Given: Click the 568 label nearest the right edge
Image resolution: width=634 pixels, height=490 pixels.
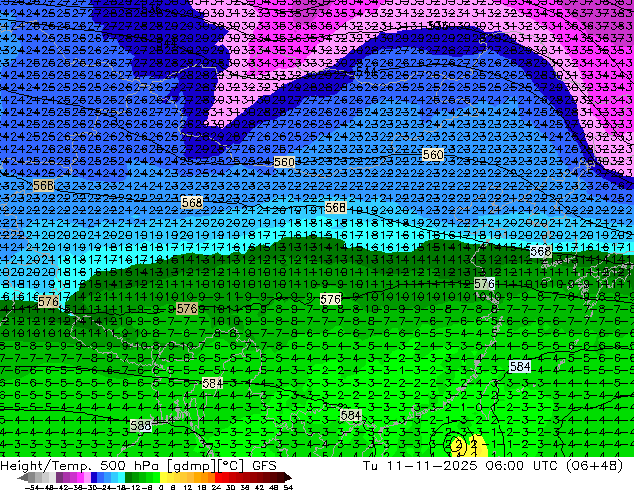Looking at the screenshot, I should click(x=541, y=251).
